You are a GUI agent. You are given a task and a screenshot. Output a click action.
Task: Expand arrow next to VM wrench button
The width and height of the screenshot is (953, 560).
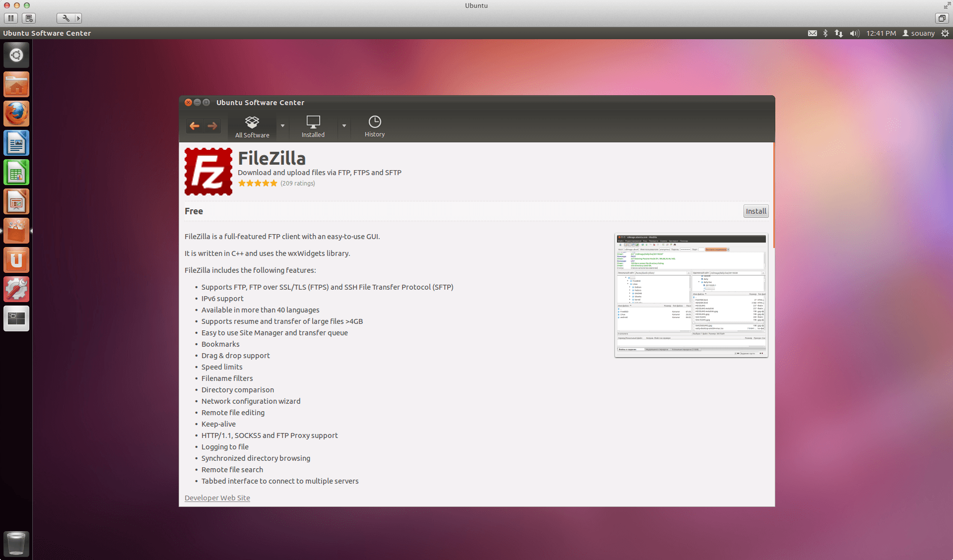[78, 18]
